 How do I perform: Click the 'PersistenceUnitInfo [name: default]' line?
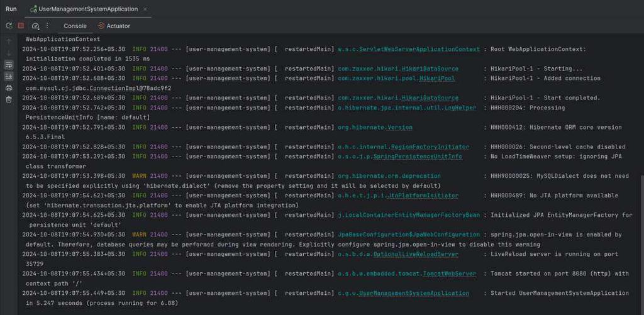[x=88, y=118]
